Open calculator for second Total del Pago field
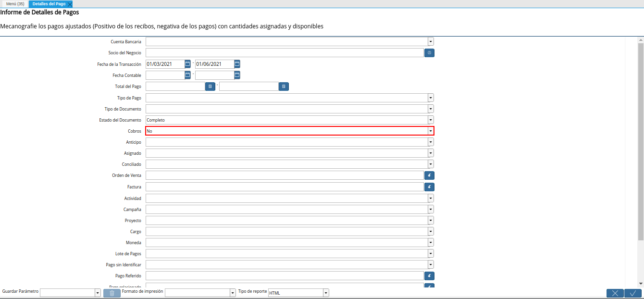 (284, 87)
